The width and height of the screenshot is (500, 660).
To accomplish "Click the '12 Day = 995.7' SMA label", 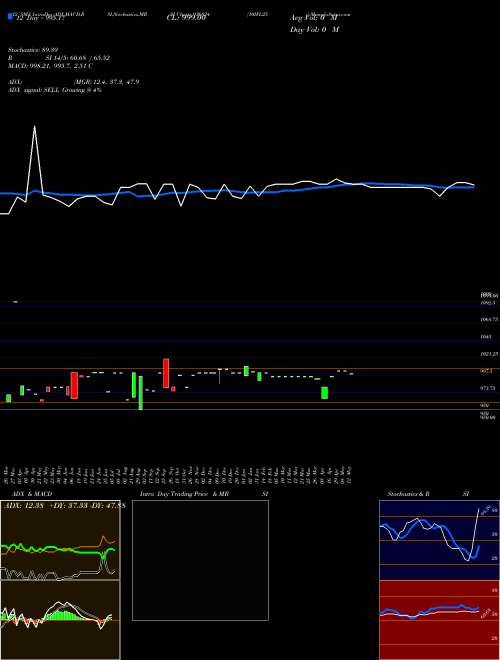I will (x=40, y=18).
